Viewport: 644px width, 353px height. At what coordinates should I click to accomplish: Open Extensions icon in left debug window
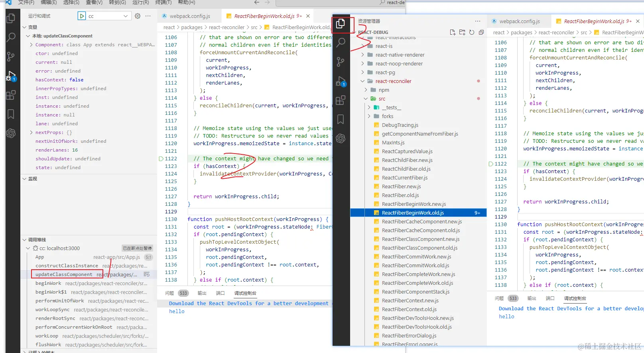[11, 95]
